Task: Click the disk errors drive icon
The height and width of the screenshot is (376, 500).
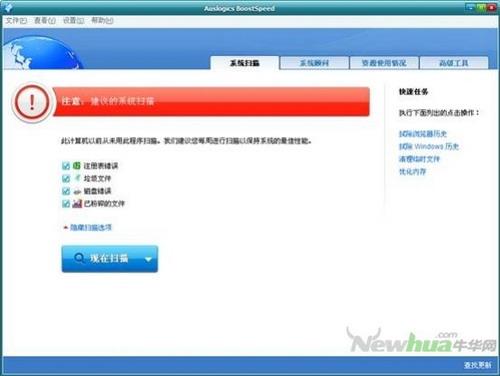Action: (77, 192)
